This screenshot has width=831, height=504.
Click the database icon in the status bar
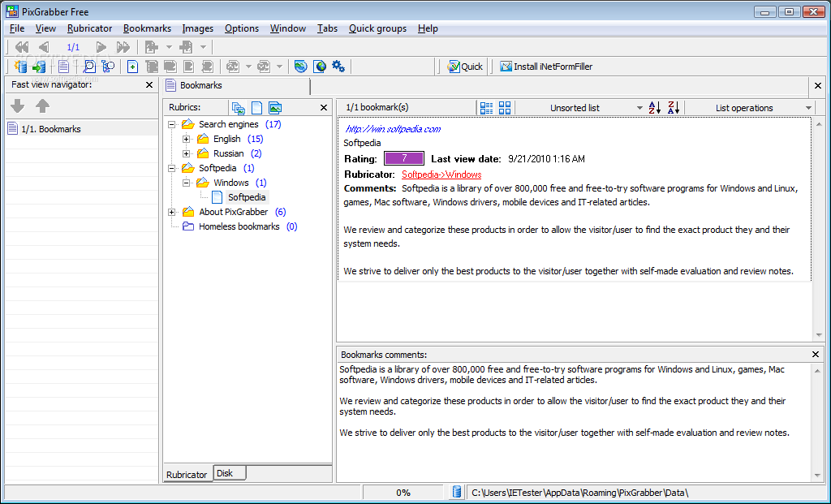[456, 493]
